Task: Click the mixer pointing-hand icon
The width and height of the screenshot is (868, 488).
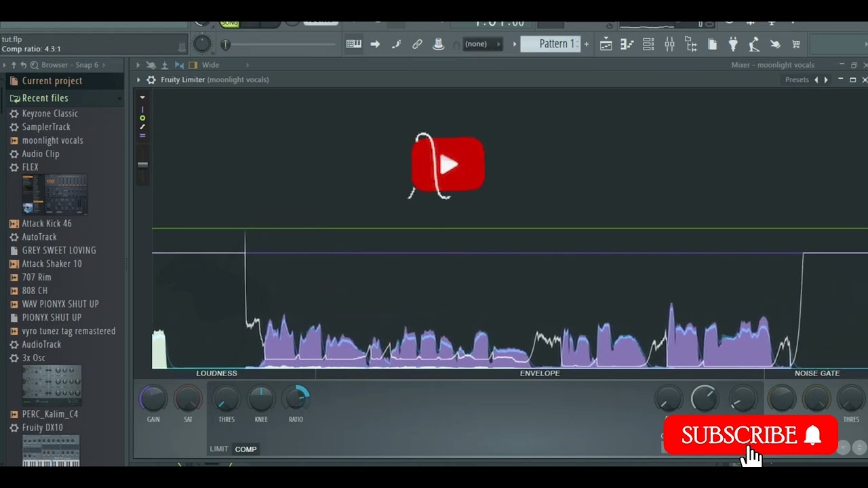Action: [x=151, y=65]
